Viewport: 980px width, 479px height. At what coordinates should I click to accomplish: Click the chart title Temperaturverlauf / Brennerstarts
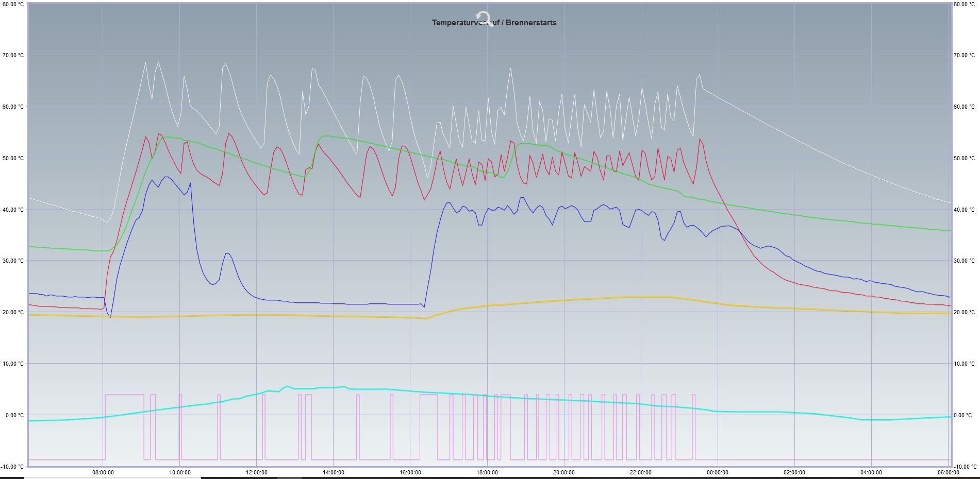pos(494,23)
